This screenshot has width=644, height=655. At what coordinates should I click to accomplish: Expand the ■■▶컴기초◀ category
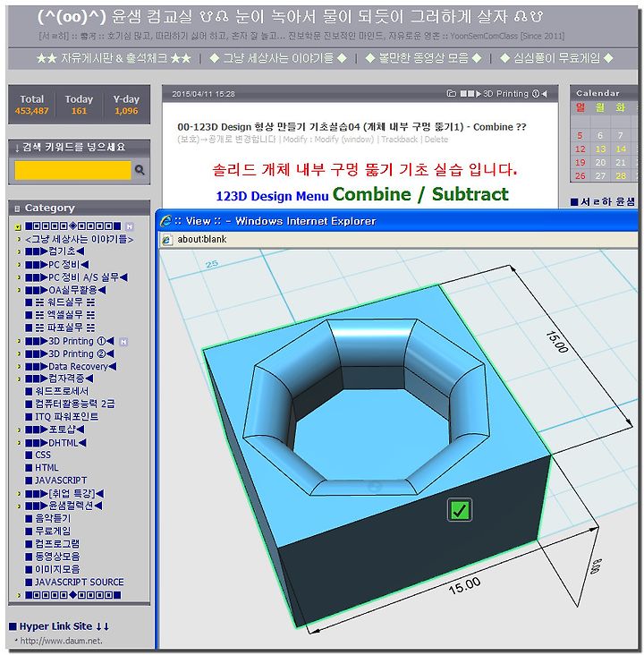19,251
